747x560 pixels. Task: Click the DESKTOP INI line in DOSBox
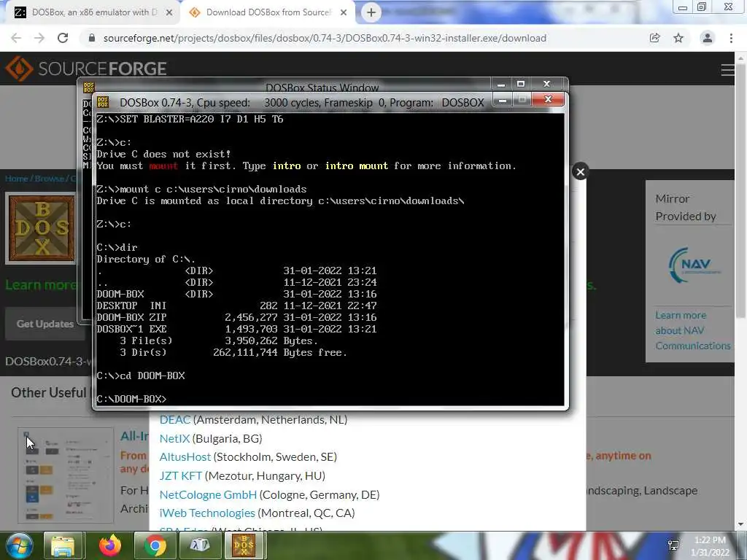tap(236, 306)
